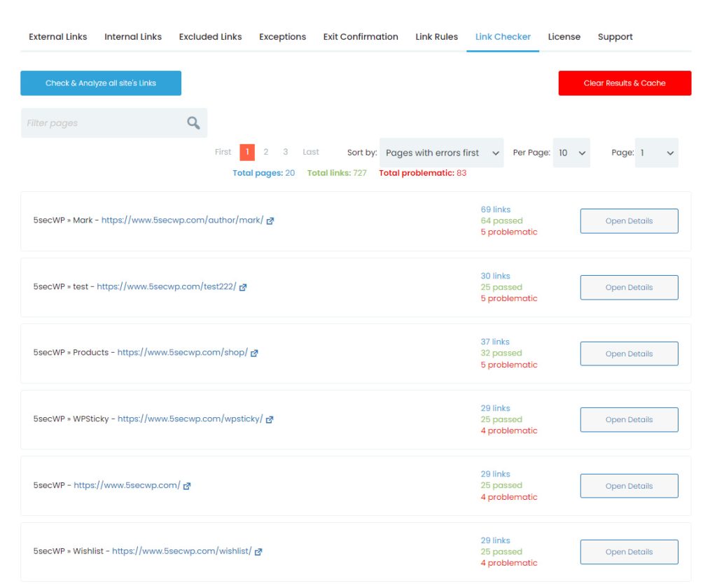
Task: Click the external link icon beside the wishlist URL
Action: click(x=259, y=552)
